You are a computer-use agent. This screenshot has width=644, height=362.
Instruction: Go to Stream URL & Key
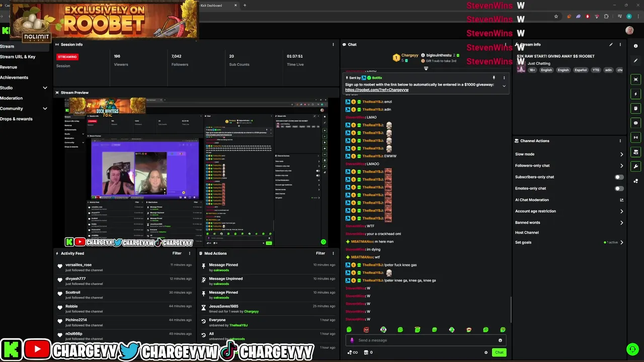coord(18,57)
